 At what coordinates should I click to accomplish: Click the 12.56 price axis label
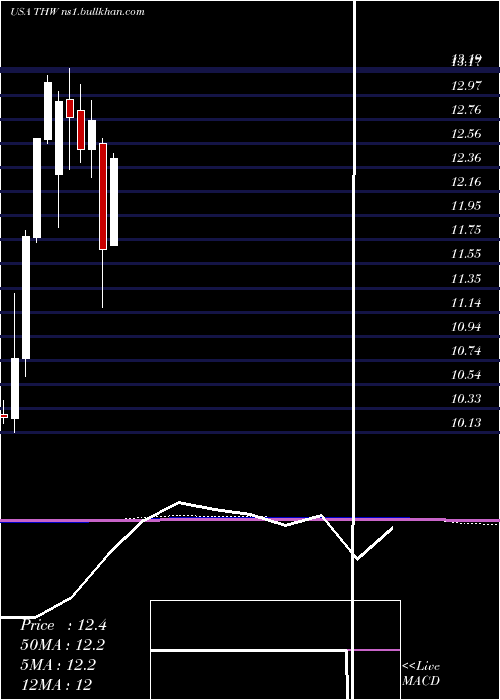pyautogui.click(x=467, y=134)
